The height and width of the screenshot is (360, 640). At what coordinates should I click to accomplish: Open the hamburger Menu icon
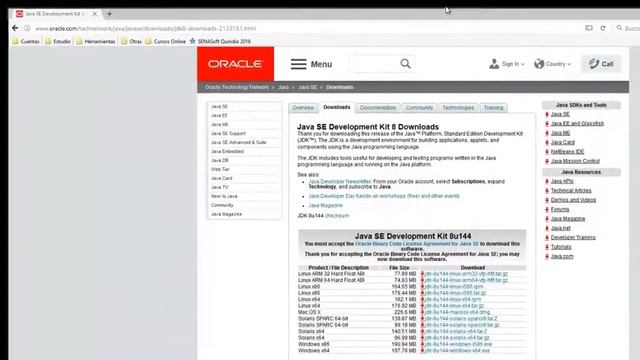[298, 64]
